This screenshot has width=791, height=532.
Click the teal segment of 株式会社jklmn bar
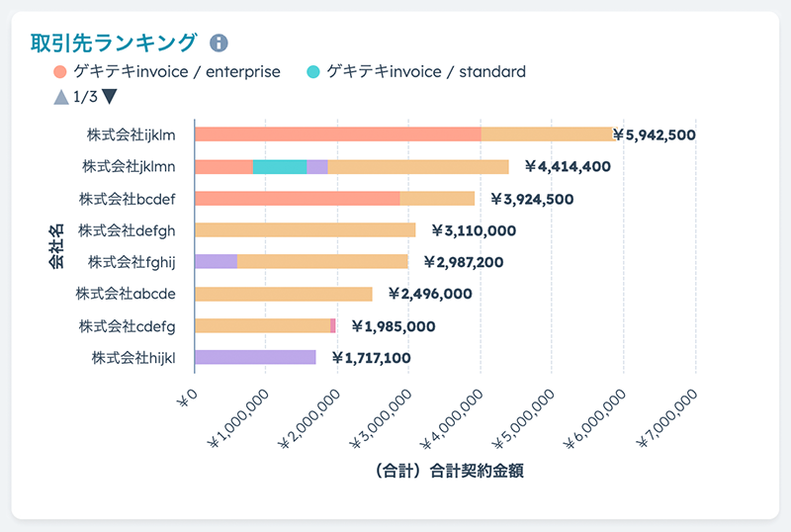coord(280,167)
